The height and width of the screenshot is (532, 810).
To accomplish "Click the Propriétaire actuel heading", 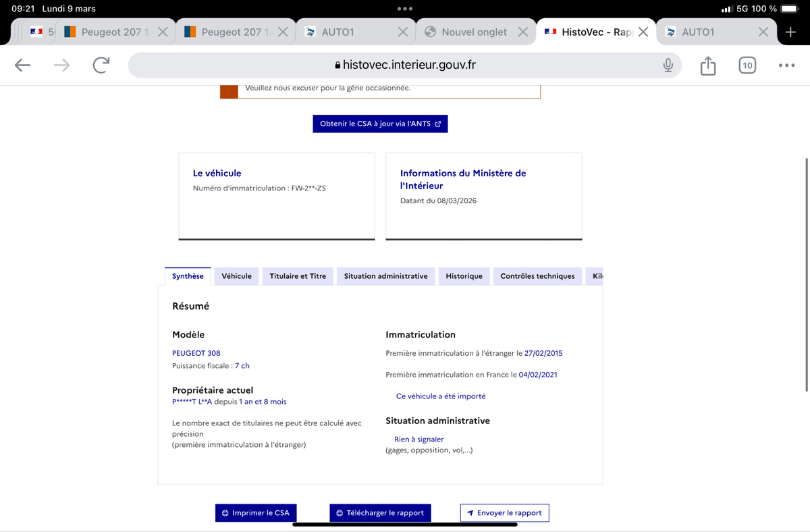I will pyautogui.click(x=213, y=390).
